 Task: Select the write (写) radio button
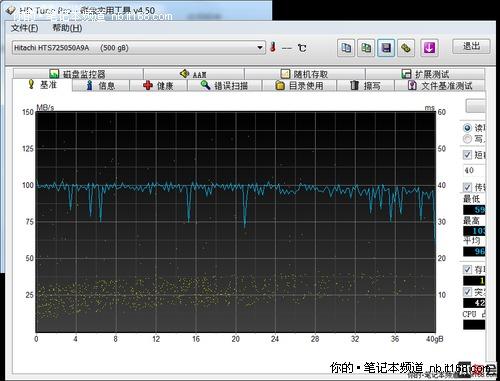(x=467, y=139)
